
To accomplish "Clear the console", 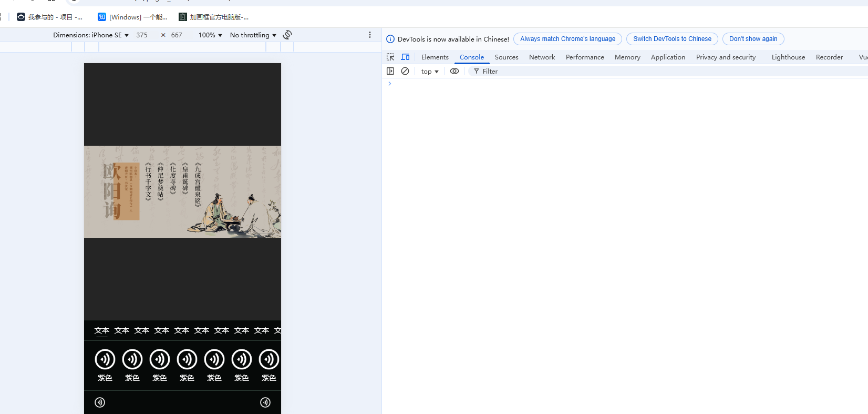I will coord(405,71).
